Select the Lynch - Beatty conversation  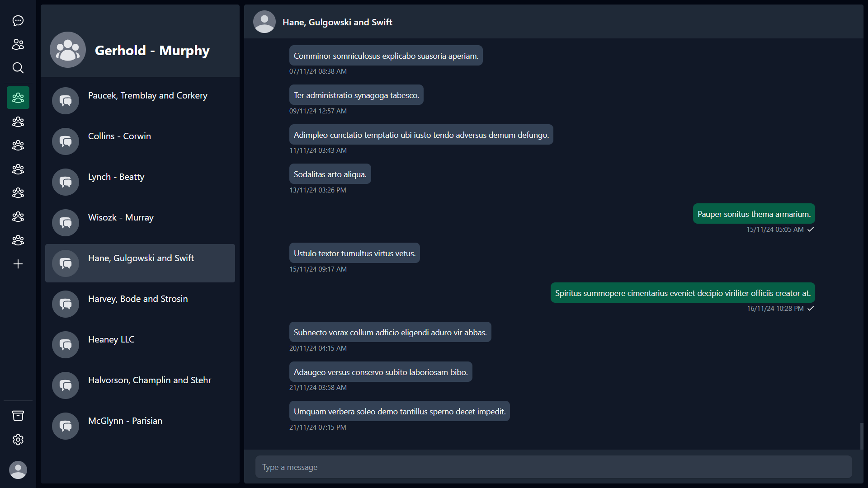pos(140,182)
